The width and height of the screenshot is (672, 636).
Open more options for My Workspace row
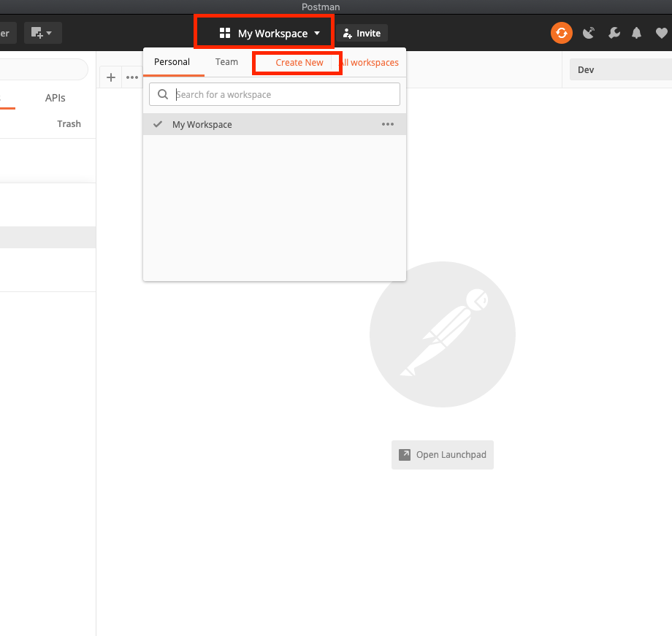387,124
